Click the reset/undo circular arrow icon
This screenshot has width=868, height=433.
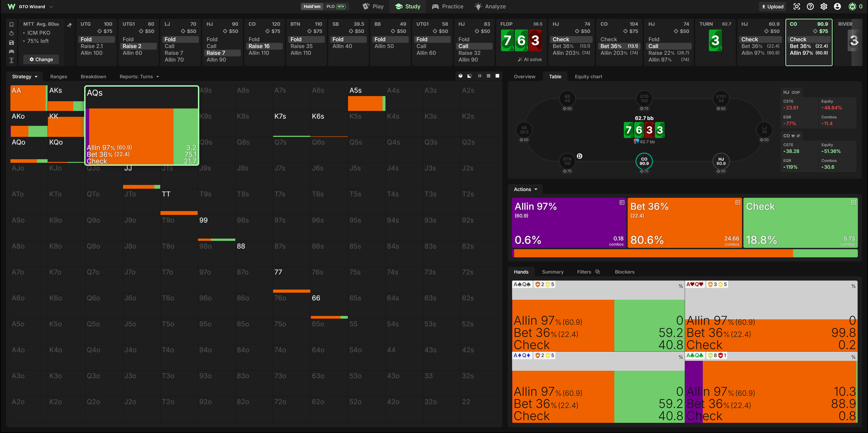point(12,33)
